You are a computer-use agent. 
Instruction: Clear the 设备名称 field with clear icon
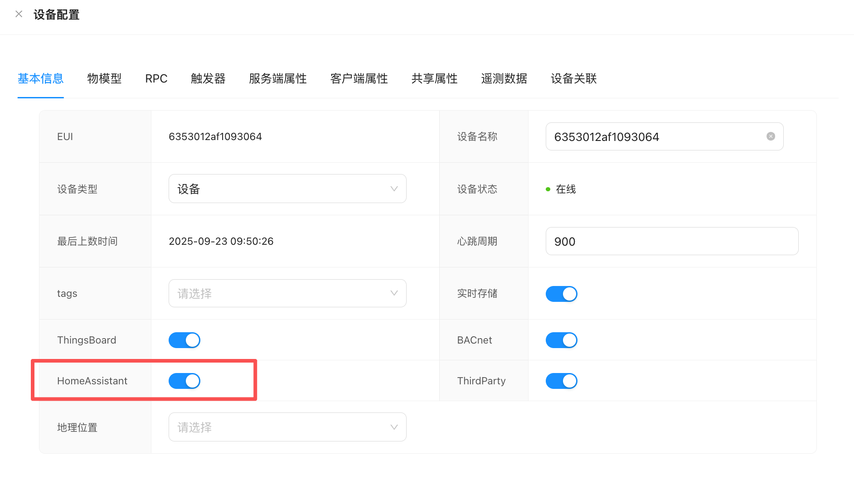[770, 136]
